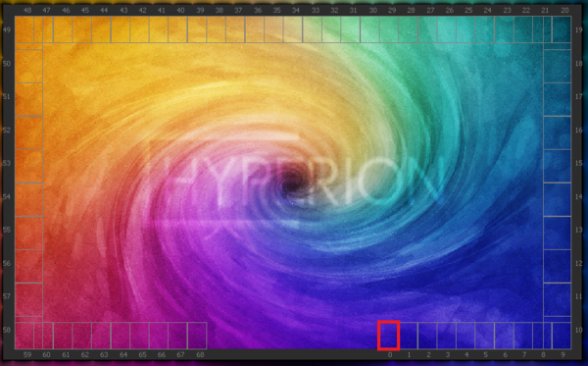Select LED zone 30 on top edge
Screen dimensions: 588x366
[x=369, y=29]
